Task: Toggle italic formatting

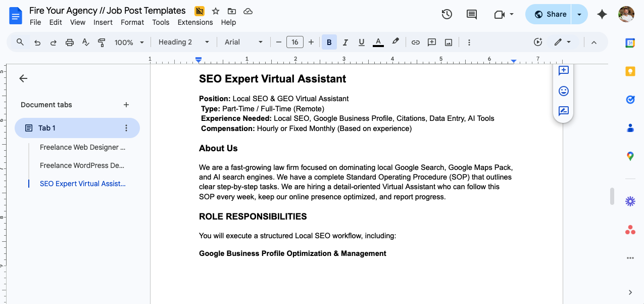Action: click(345, 42)
